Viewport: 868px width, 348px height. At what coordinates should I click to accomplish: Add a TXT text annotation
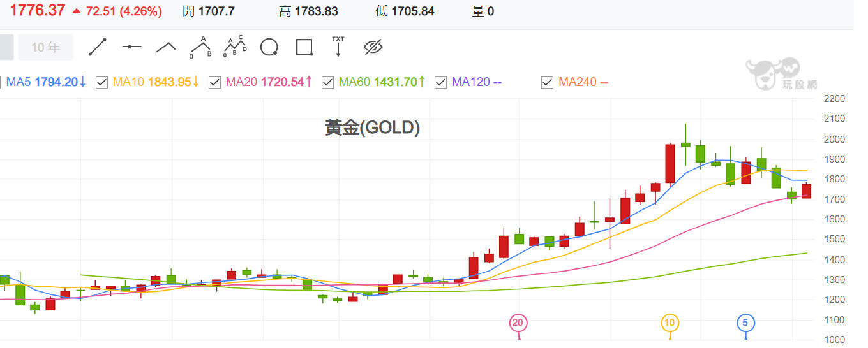(x=338, y=47)
